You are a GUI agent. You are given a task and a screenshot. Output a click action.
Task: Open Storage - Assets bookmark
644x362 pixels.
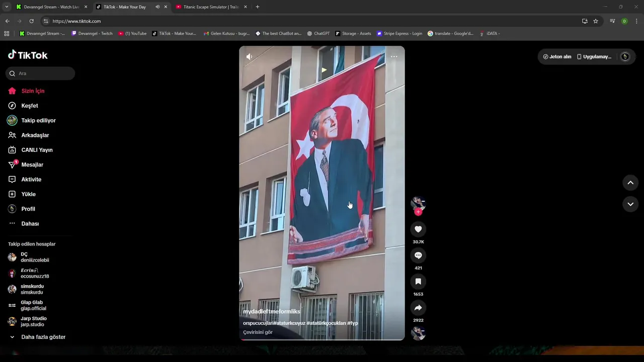pos(353,34)
